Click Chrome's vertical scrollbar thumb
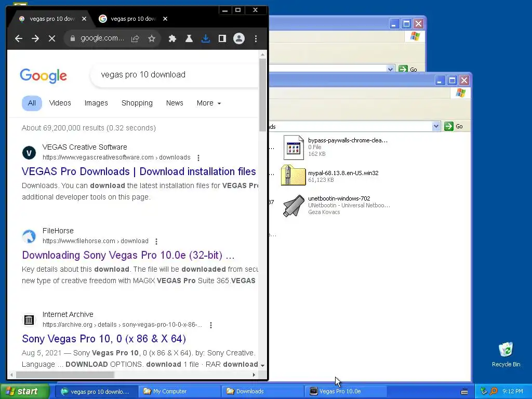The width and height of the screenshot is (532, 399). click(262, 95)
